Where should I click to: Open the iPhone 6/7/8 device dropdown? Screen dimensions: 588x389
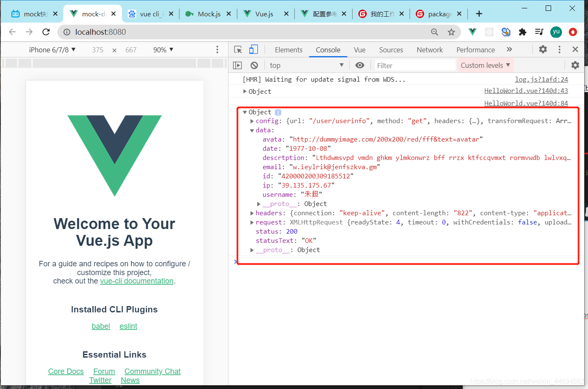coord(52,50)
